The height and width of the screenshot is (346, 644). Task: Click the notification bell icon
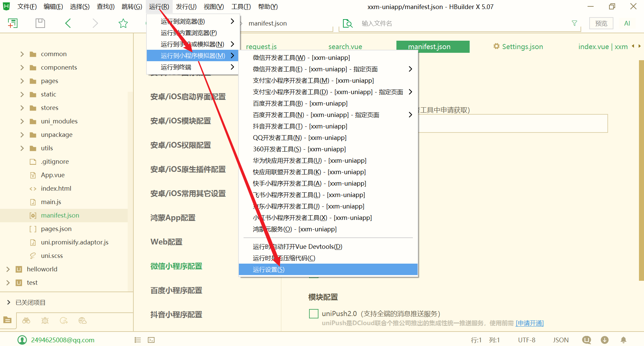[624, 340]
